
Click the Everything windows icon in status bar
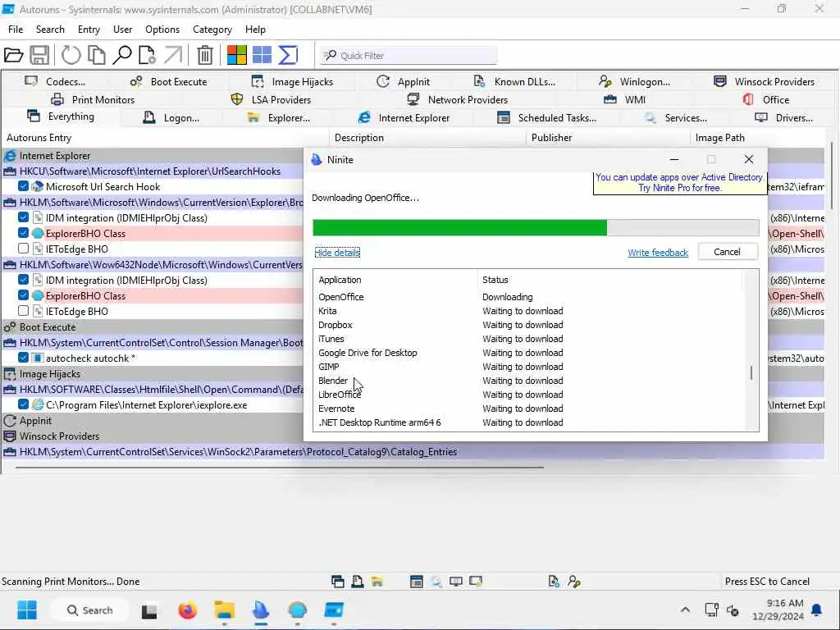point(337,582)
